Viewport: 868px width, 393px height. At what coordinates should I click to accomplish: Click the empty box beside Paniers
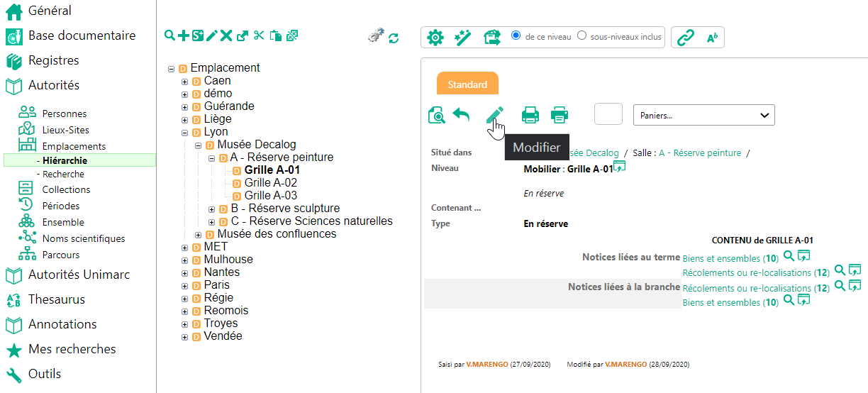(x=608, y=114)
